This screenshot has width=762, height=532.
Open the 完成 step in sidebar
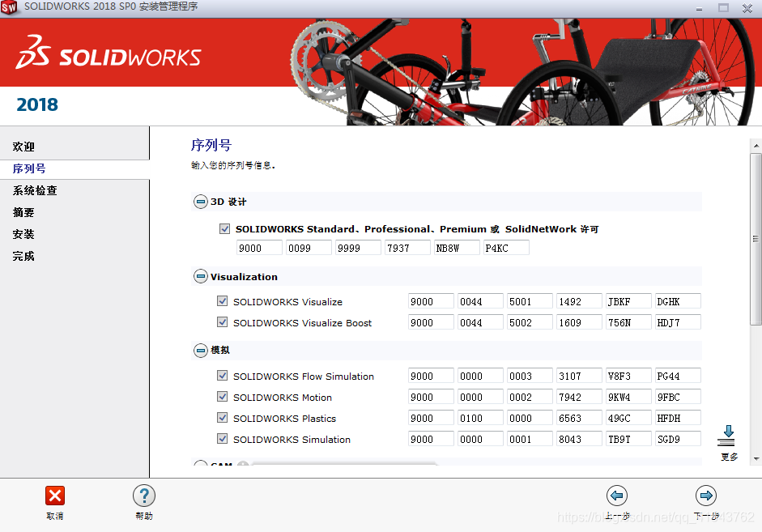(23, 256)
